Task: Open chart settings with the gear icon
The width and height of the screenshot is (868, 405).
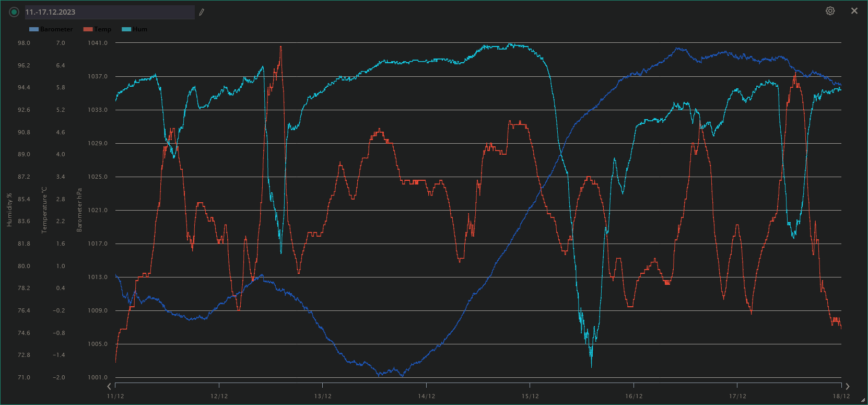Action: [x=830, y=11]
